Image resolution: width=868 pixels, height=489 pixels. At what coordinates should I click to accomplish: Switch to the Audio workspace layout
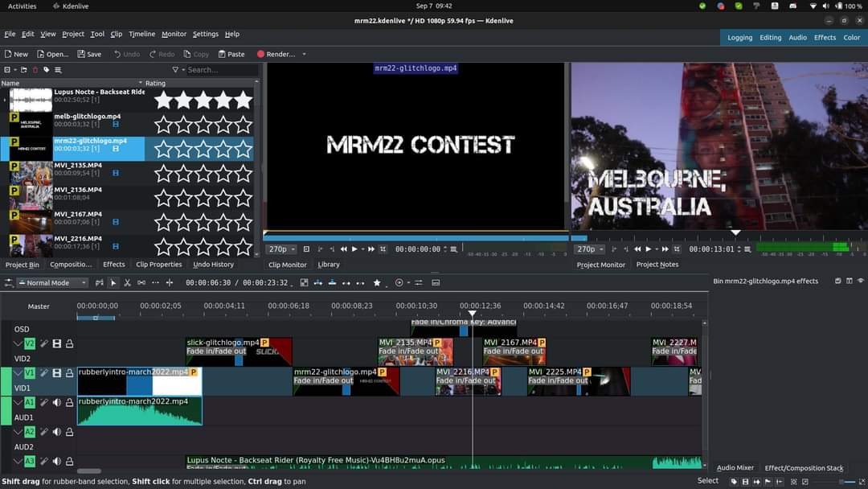pos(798,38)
